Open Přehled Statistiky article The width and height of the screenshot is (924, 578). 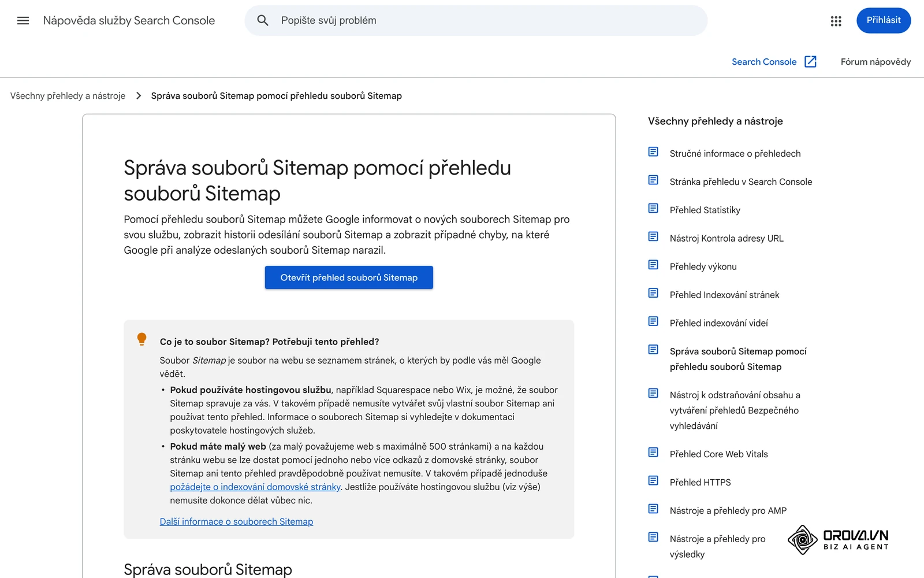coord(705,210)
